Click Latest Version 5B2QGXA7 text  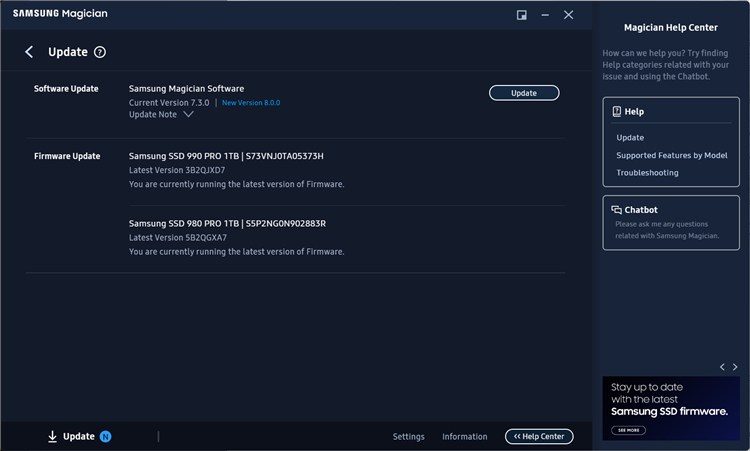tap(178, 238)
